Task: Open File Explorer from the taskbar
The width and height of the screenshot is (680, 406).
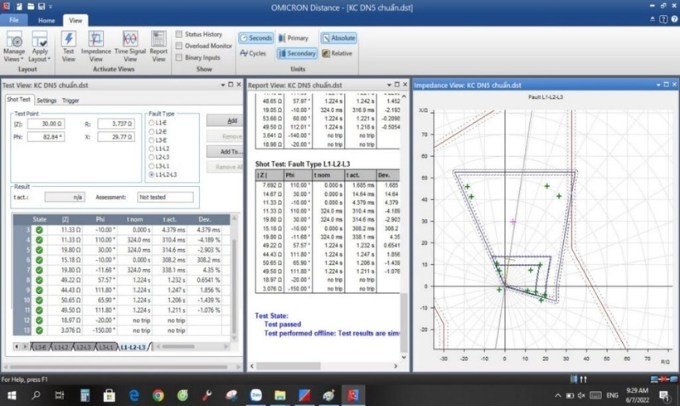Action: [280, 395]
